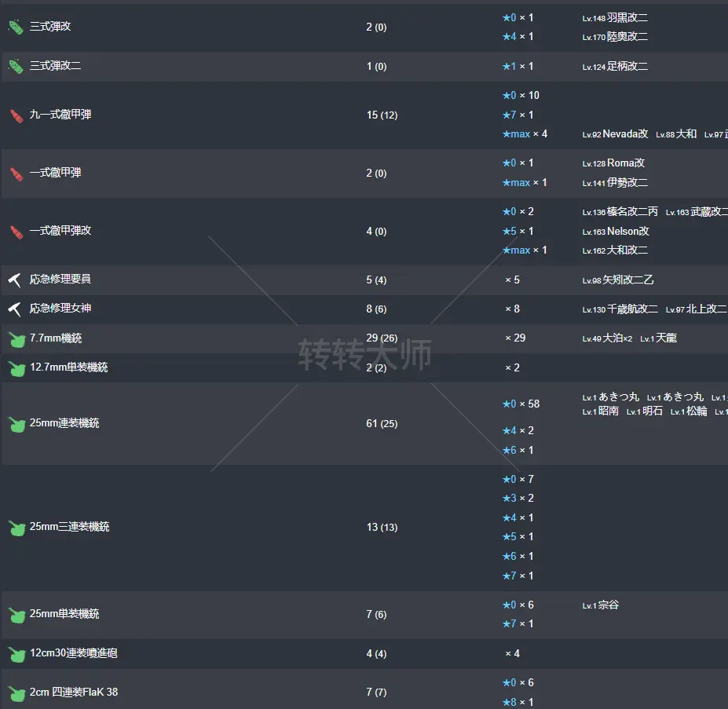This screenshot has height=709, width=728.
Task: Select the green gun icon for 7.7mm機銃
Action: coord(15,339)
